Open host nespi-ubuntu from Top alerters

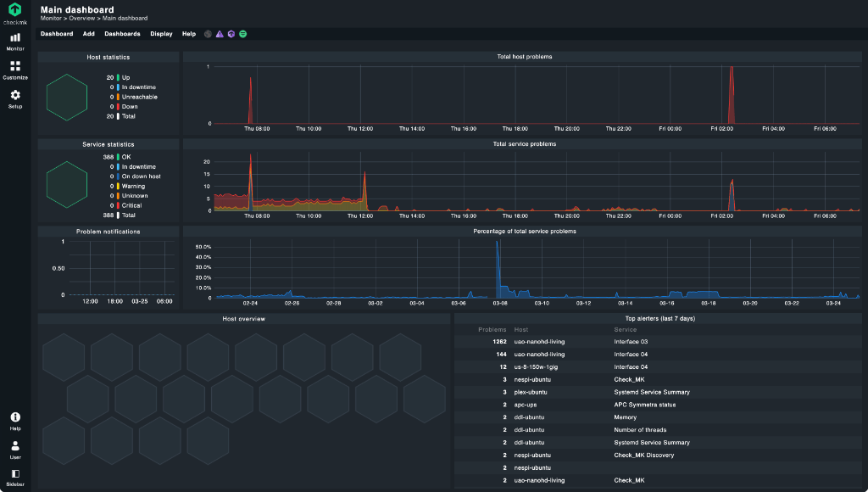point(534,379)
